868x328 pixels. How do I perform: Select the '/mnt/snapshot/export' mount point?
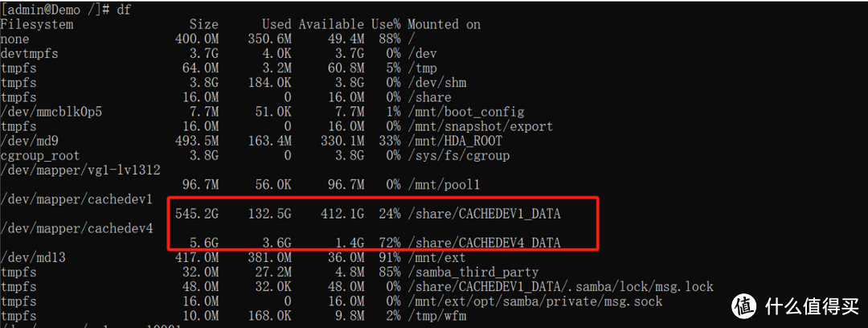[x=481, y=126]
